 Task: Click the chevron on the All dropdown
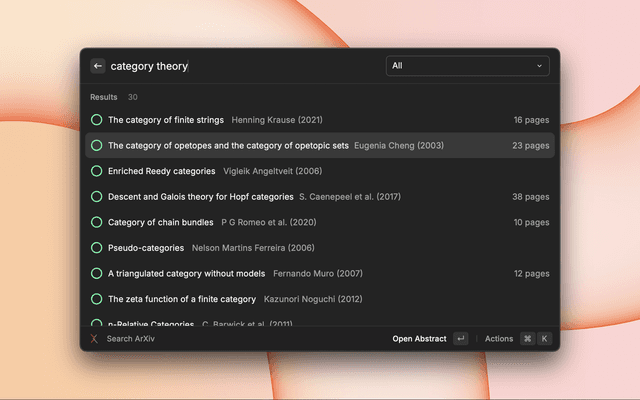(x=539, y=66)
